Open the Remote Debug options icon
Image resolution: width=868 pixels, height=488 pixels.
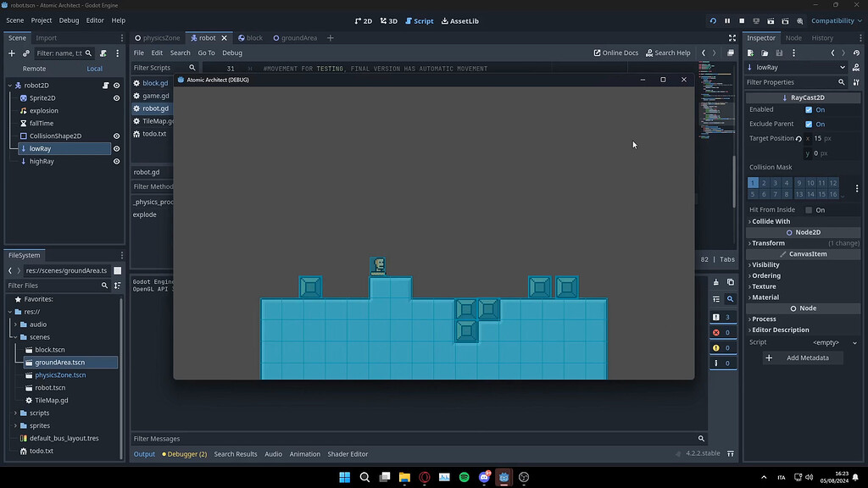pos(754,21)
